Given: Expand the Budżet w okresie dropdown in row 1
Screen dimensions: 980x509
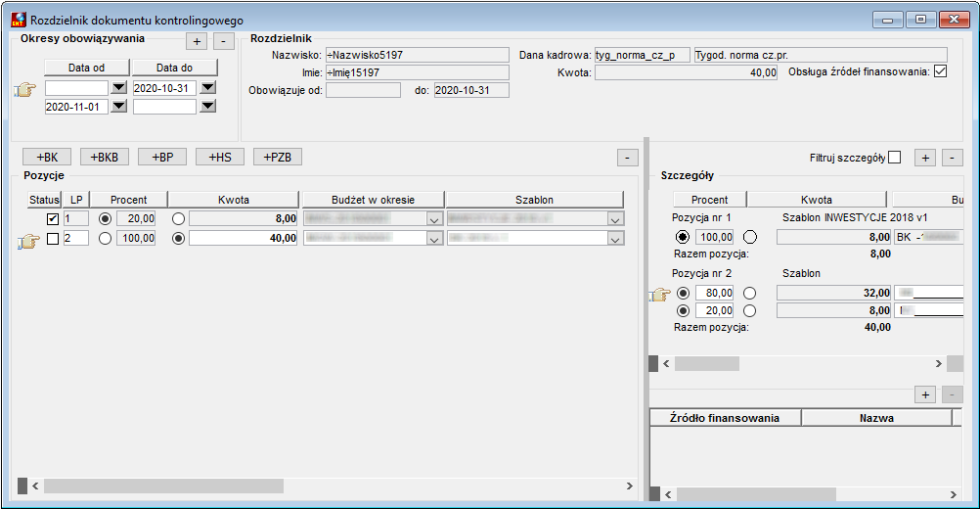Looking at the screenshot, I should (x=434, y=219).
